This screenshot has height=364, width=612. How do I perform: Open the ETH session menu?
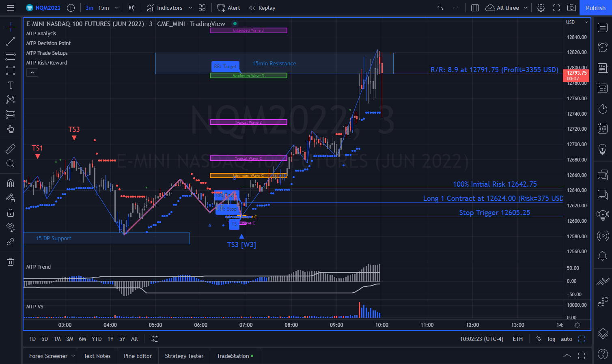point(518,339)
